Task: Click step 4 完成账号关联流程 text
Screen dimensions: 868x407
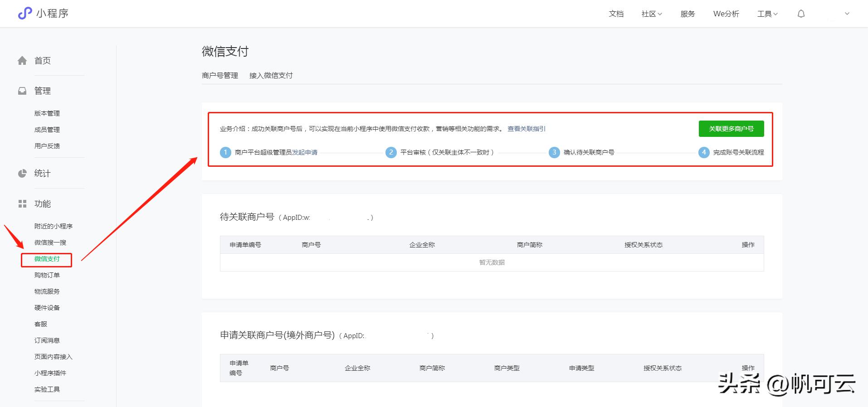Action: tap(738, 152)
